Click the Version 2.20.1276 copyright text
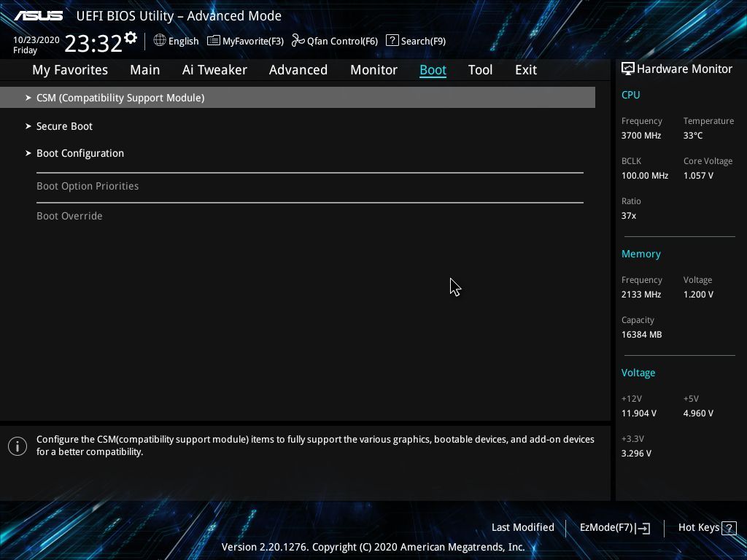747x560 pixels. pos(373,547)
